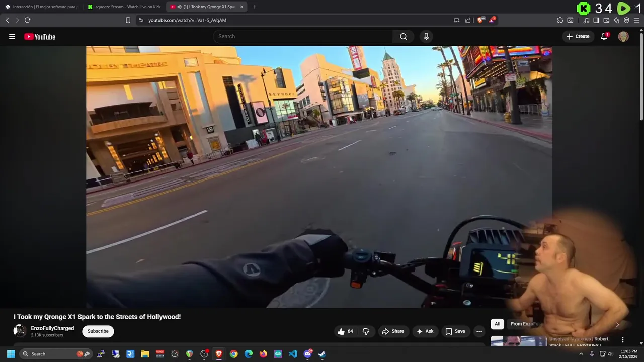Image resolution: width=644 pixels, height=362 pixels.
Task: Open YouTube notifications bell
Action: coord(604,36)
